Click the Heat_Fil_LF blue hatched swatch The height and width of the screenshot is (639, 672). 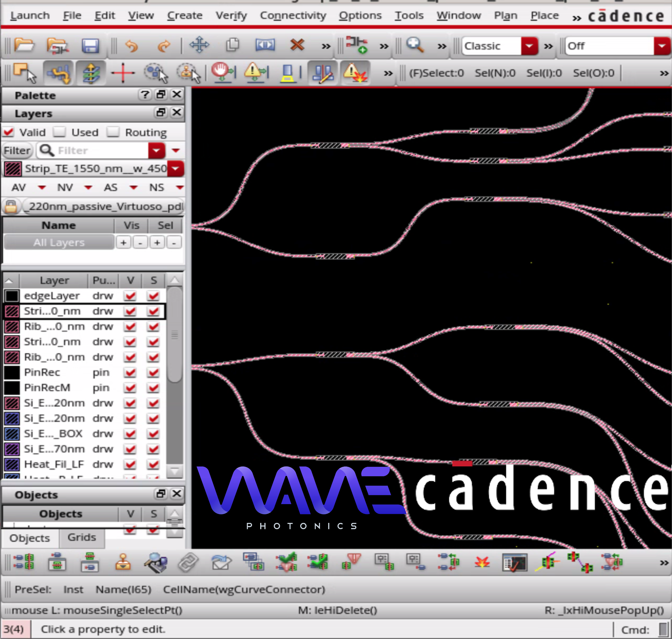tap(12, 464)
